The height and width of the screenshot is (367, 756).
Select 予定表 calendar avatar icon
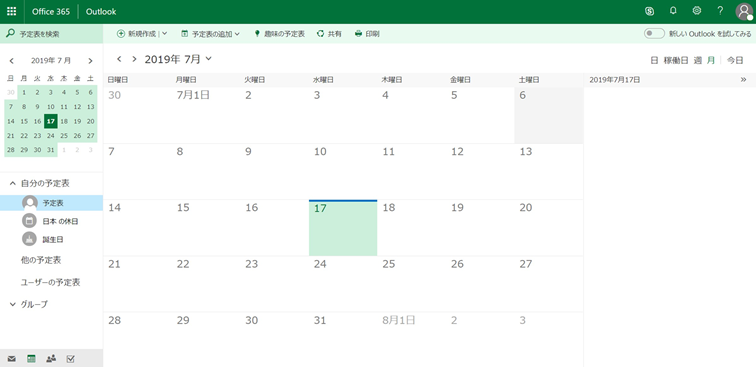click(x=30, y=203)
